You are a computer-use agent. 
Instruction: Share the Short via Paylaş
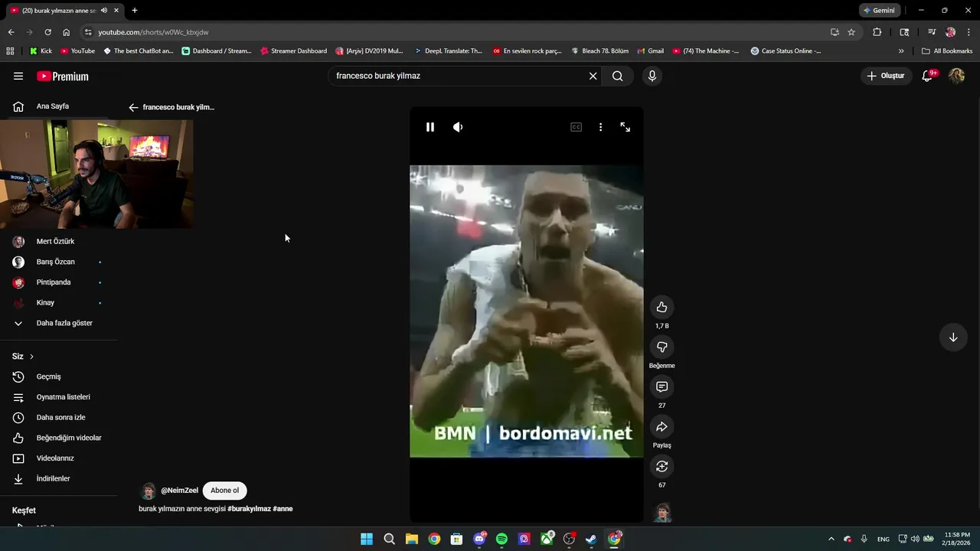pyautogui.click(x=661, y=427)
